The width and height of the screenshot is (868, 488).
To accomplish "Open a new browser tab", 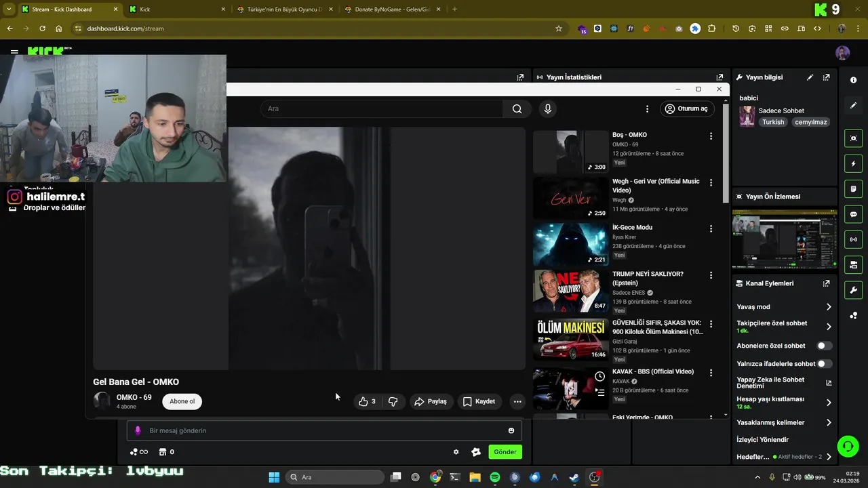I will click(x=454, y=9).
